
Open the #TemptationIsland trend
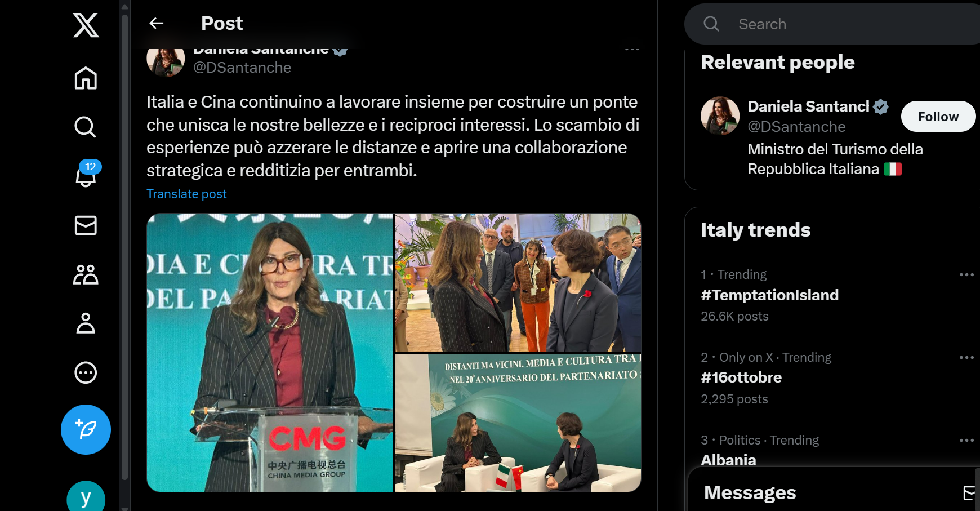click(769, 295)
